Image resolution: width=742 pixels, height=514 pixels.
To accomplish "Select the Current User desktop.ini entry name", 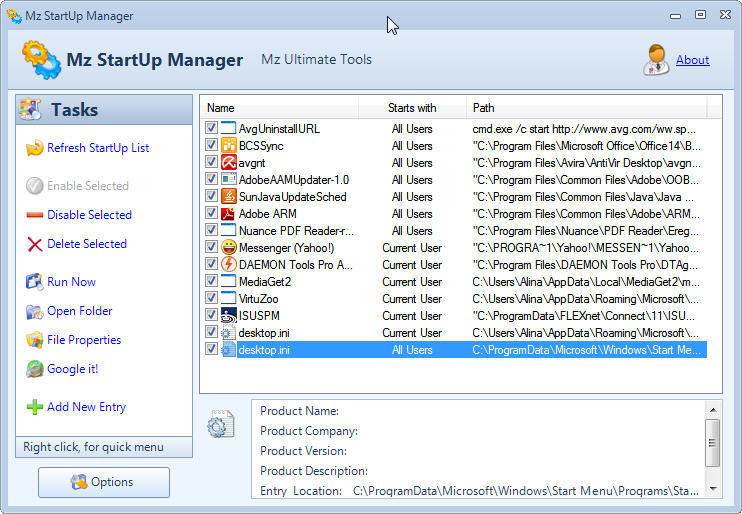I will [264, 333].
